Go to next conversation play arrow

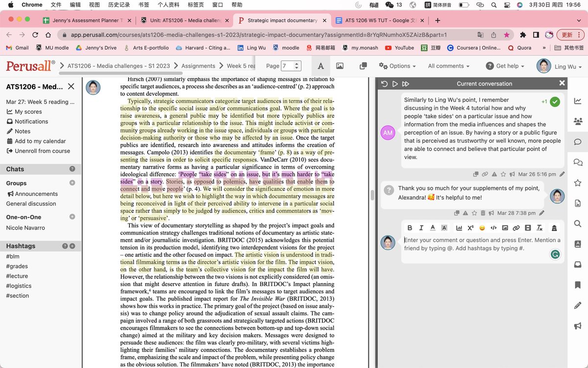click(x=395, y=84)
